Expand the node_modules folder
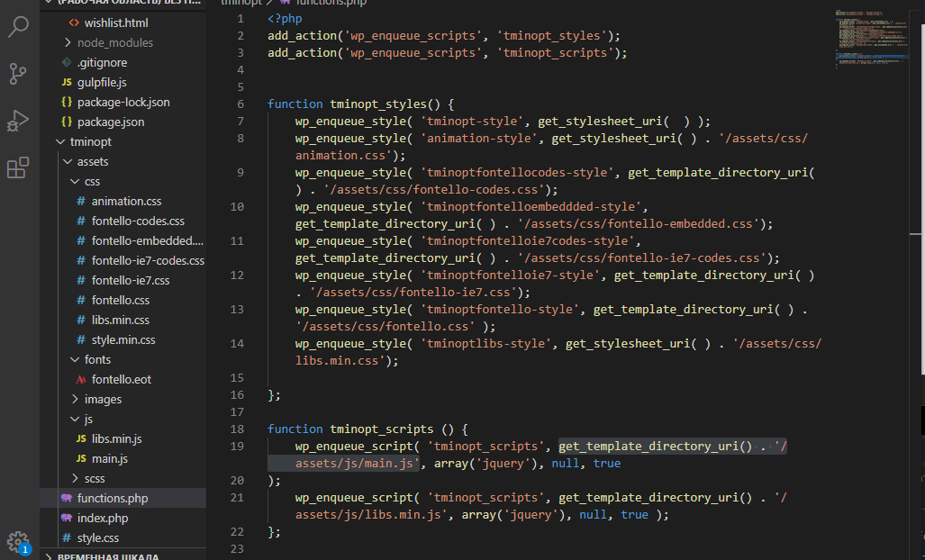 (115, 43)
